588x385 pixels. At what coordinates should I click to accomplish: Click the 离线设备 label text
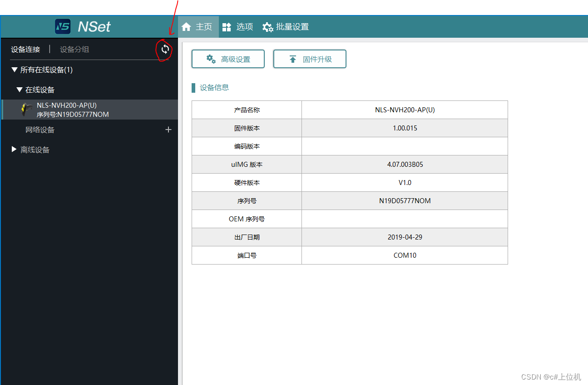(35, 150)
